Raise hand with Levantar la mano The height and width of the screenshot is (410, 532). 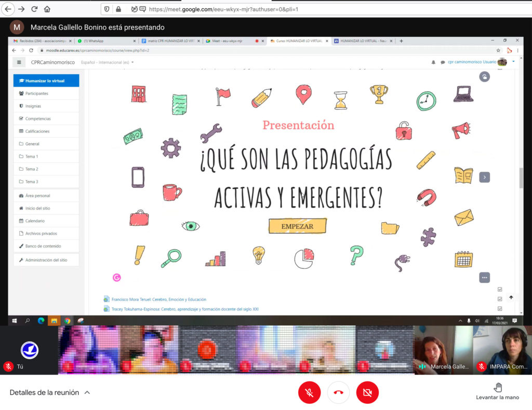click(x=497, y=391)
